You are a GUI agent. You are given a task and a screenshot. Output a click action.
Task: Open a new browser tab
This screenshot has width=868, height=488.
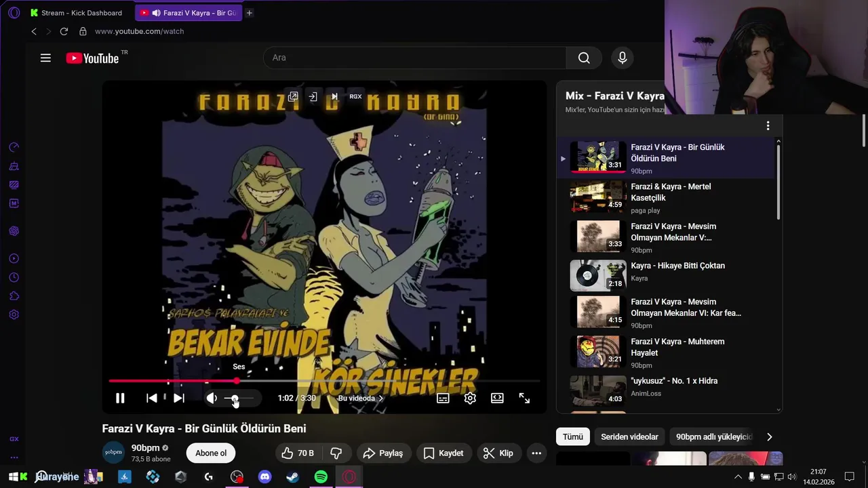[x=249, y=13]
